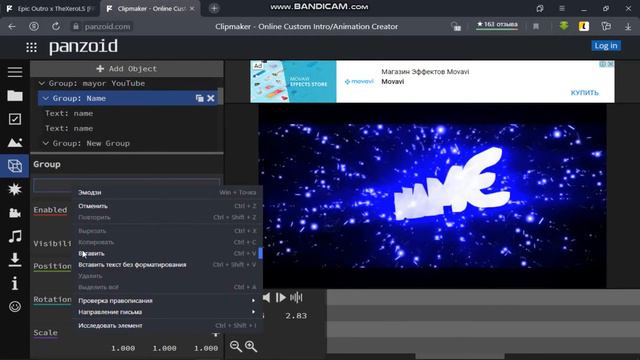640x360 pixels.
Task: Open the Effects starburst panel
Action: pyautogui.click(x=15, y=189)
